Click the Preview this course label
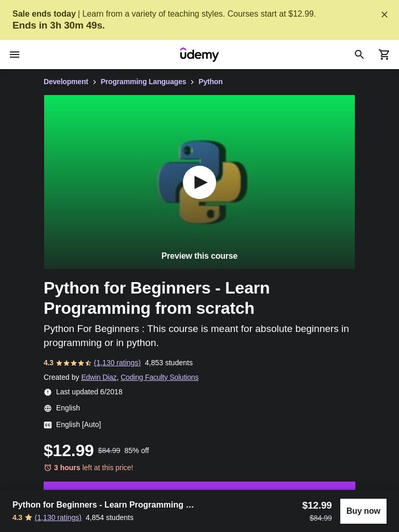Viewport: 399px width, 532px height. [199, 256]
